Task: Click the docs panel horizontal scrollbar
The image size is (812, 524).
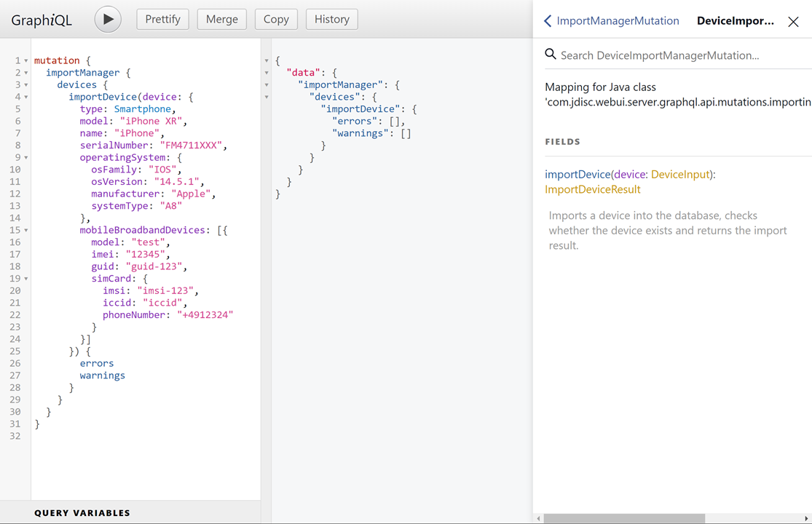Action: [624, 519]
